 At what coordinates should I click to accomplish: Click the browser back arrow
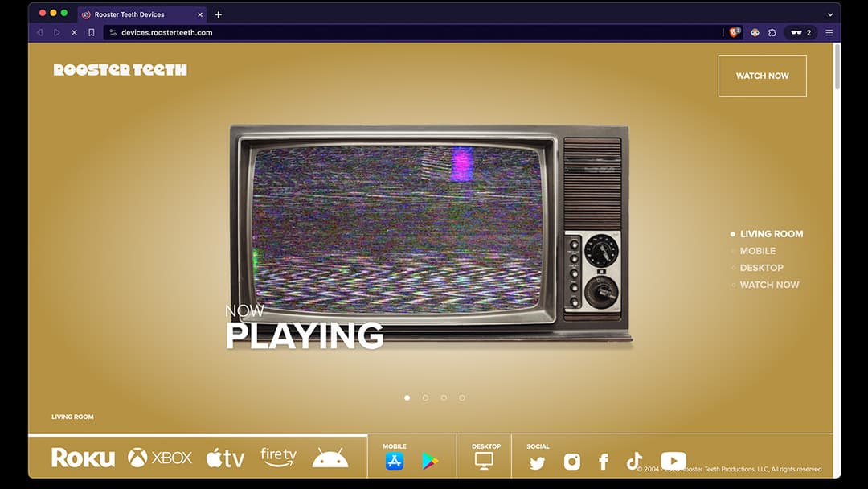pos(40,33)
